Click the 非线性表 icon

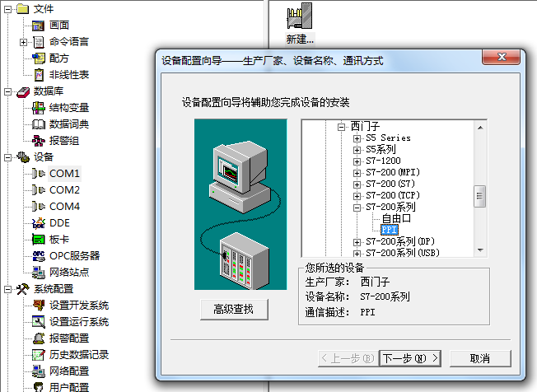[39, 75]
